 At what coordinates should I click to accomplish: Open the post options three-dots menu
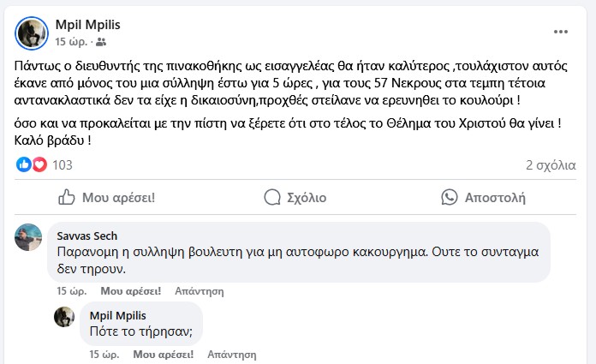[561, 32]
